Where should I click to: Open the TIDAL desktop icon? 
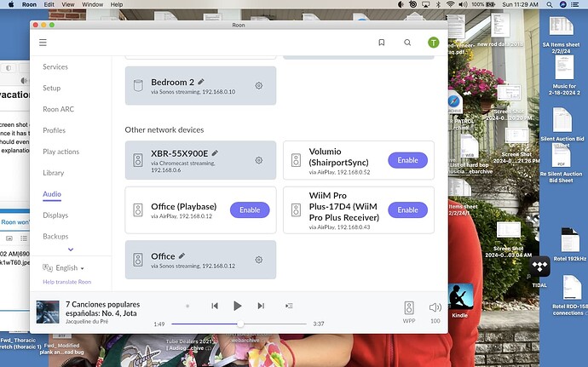539,267
